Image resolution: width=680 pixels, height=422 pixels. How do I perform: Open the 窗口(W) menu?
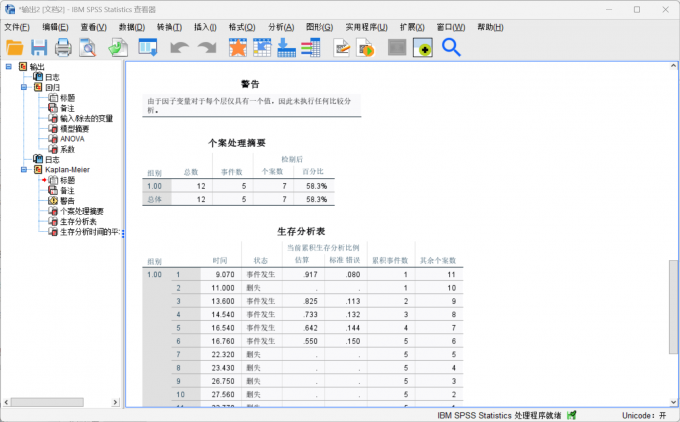click(451, 27)
